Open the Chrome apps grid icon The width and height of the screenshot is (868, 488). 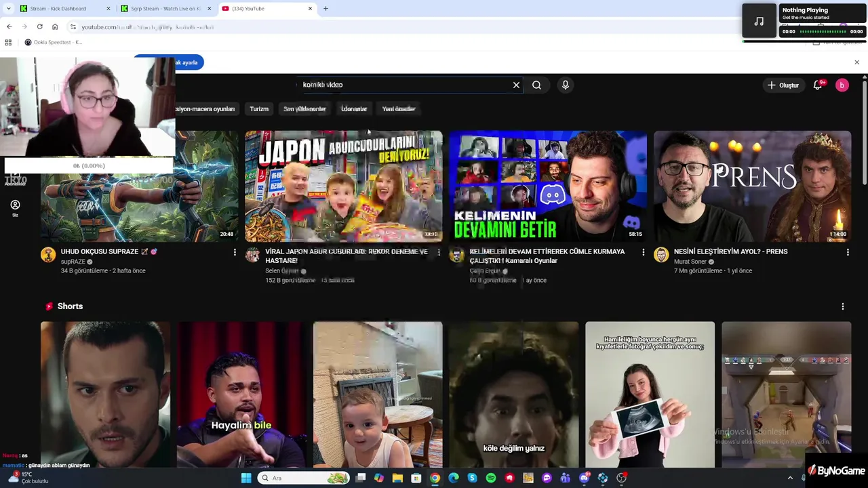click(x=8, y=42)
